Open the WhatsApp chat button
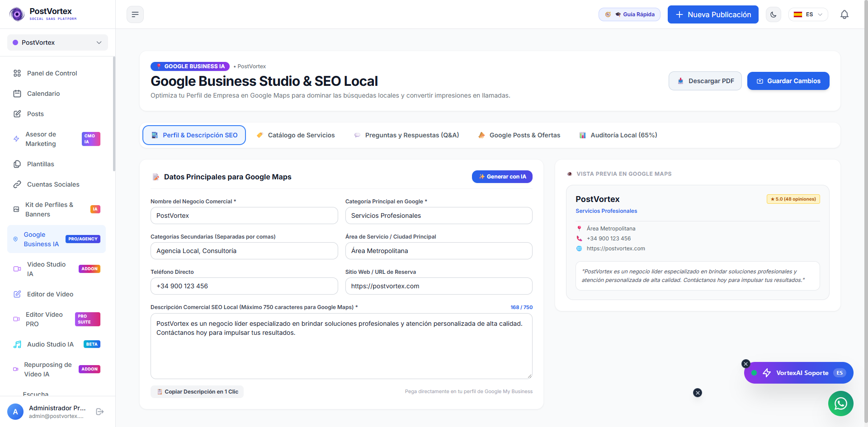 [x=841, y=404]
